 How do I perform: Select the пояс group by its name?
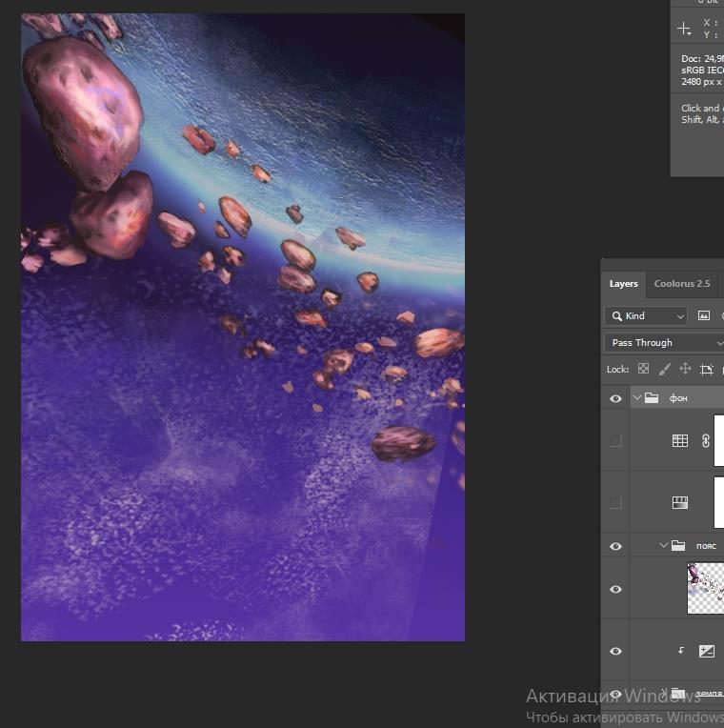706,546
